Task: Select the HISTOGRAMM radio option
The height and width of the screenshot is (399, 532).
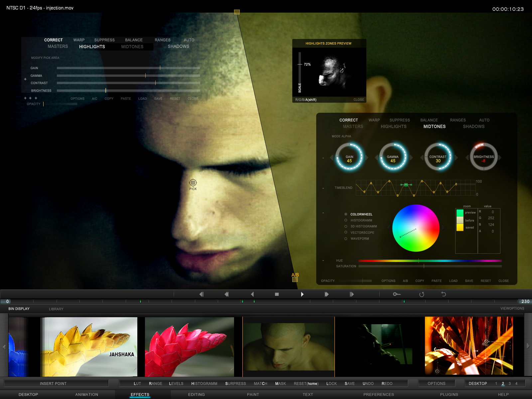Action: (346, 220)
